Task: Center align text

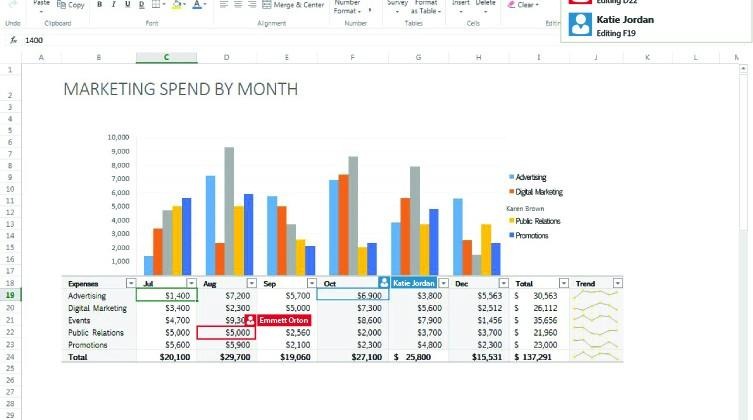Action: 238,4
